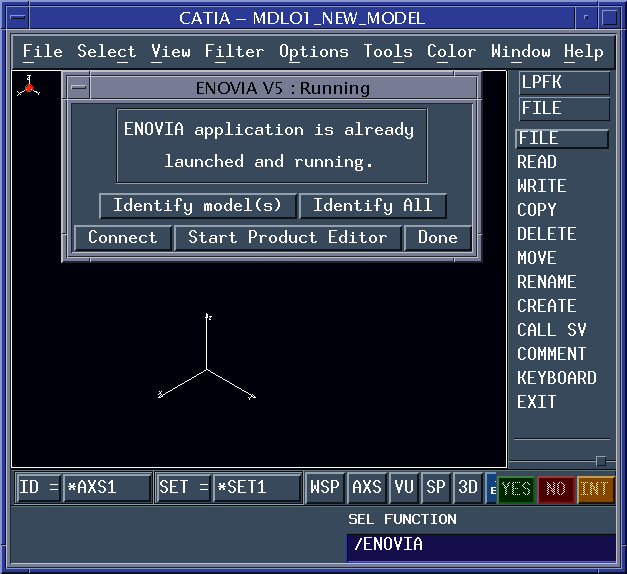
Task: Open the Tools menu
Action: (388, 52)
